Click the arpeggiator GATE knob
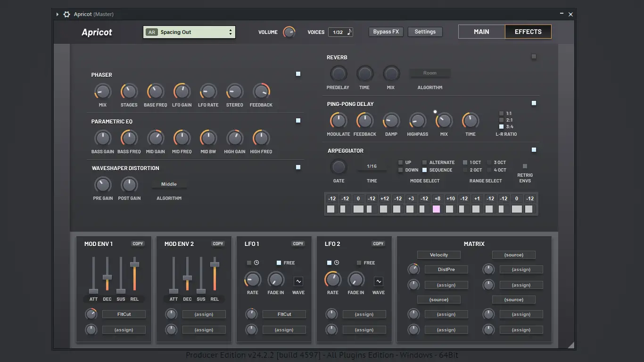Screen dimensions: 644x362 [x=339, y=167]
